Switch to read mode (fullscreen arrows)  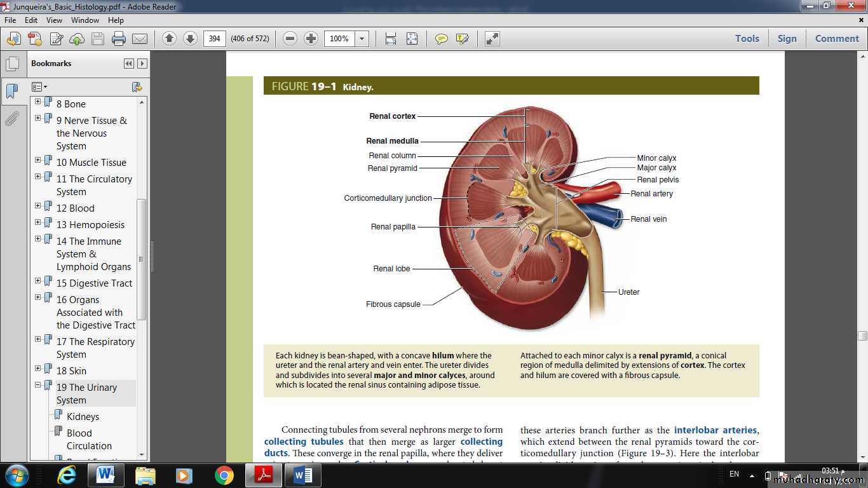coord(492,39)
